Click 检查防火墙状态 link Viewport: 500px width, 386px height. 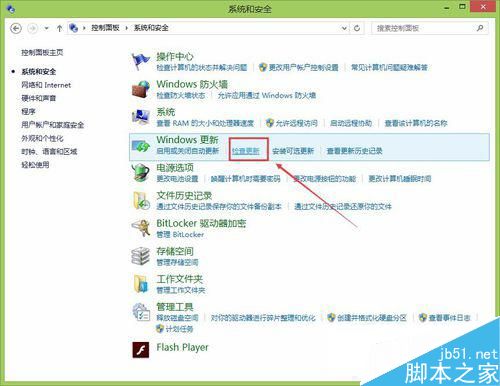(x=181, y=95)
